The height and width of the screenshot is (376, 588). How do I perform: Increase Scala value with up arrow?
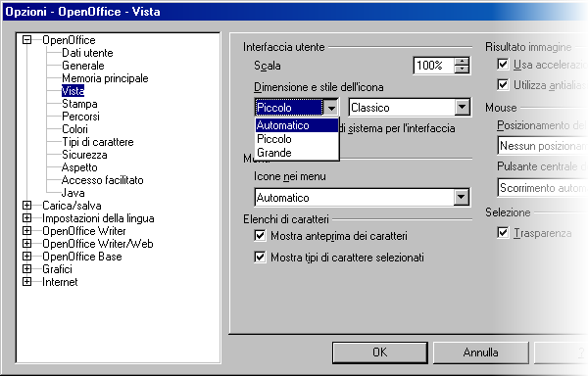click(462, 62)
